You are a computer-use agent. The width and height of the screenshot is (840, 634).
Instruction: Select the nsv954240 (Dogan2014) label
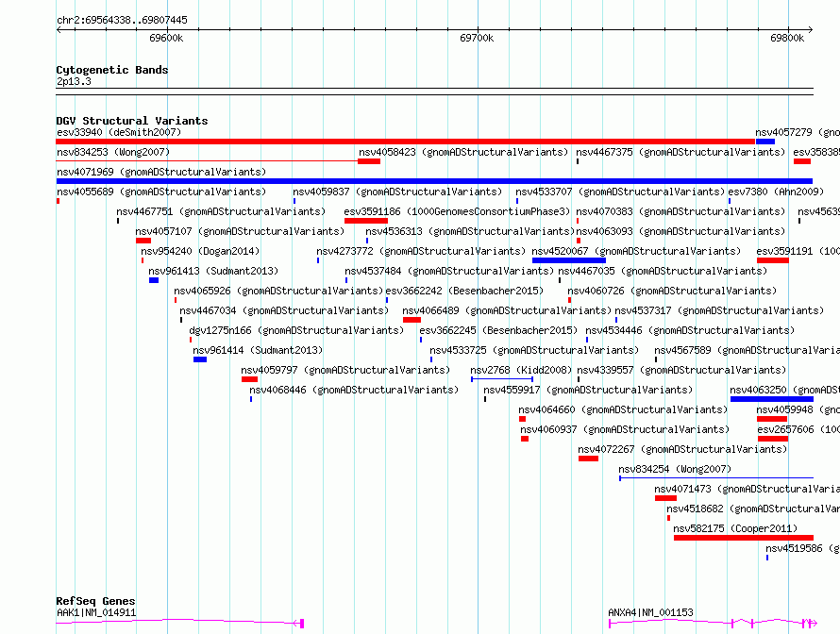coord(200,251)
